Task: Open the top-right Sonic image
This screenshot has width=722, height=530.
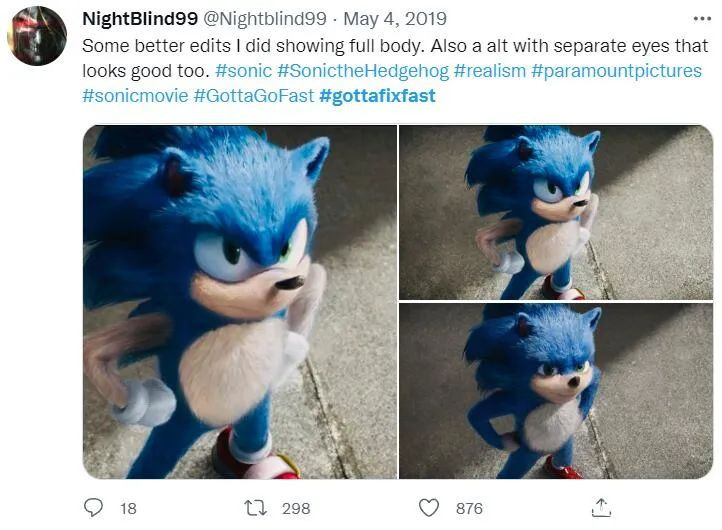Action: click(x=556, y=212)
